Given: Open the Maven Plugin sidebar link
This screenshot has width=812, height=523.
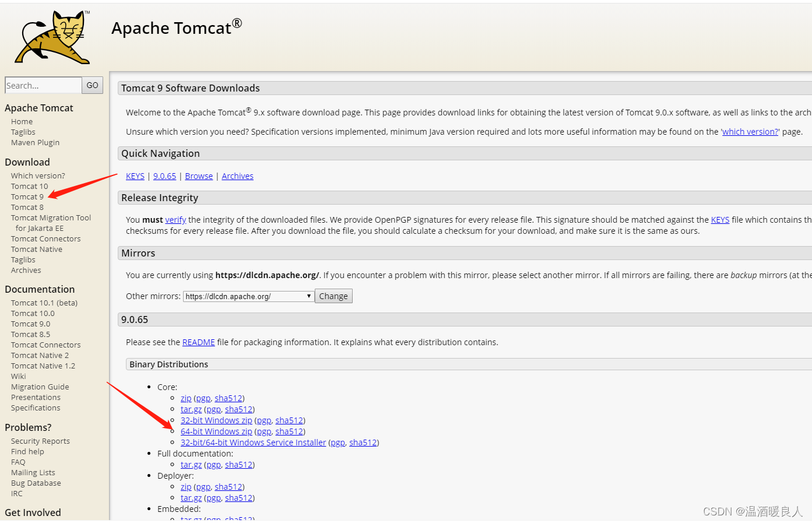Looking at the screenshot, I should 35,143.
